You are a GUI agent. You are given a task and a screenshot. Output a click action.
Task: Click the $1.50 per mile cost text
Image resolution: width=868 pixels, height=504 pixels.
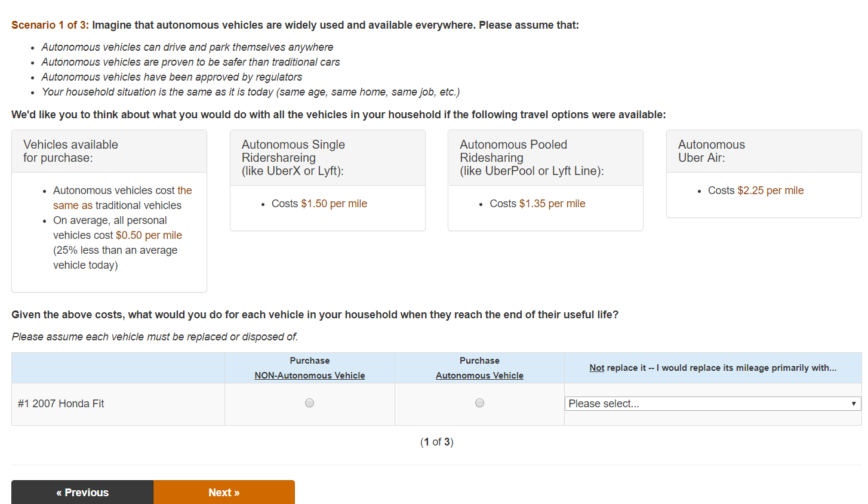pos(334,204)
